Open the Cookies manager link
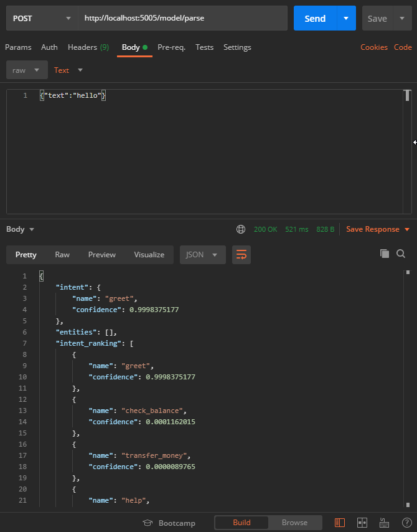The image size is (417, 532). pyautogui.click(x=374, y=47)
